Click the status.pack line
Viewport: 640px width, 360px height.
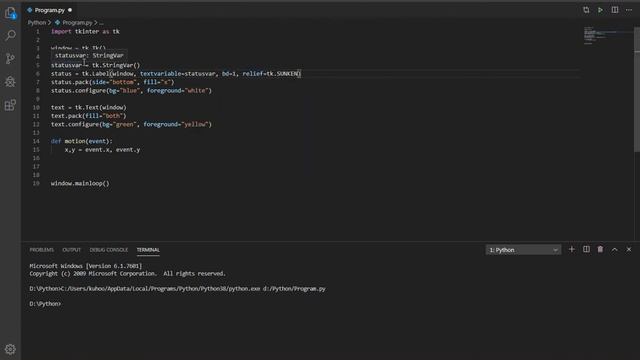113,82
